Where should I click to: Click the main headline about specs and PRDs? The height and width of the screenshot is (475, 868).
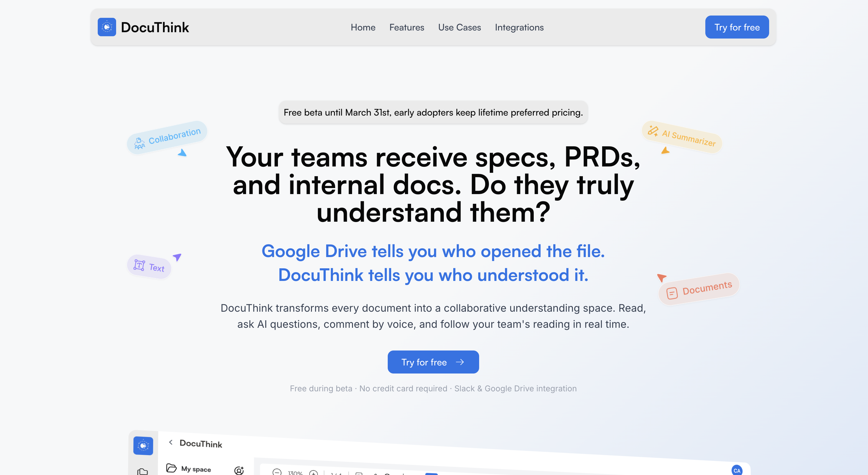(x=433, y=185)
